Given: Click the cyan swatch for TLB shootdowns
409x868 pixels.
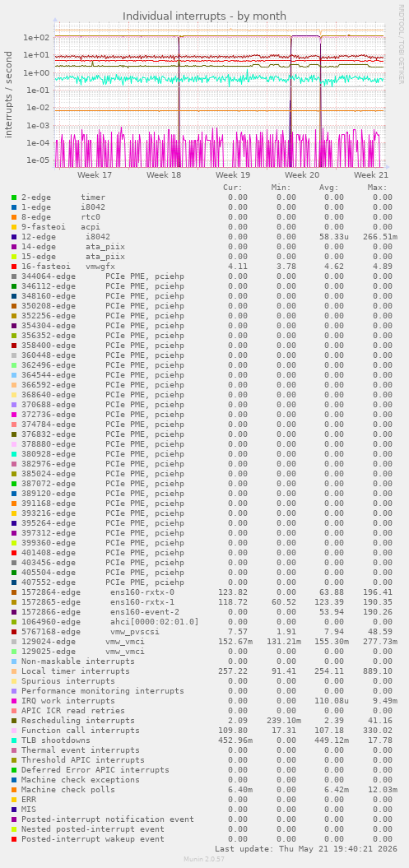Looking at the screenshot, I should point(14,740).
